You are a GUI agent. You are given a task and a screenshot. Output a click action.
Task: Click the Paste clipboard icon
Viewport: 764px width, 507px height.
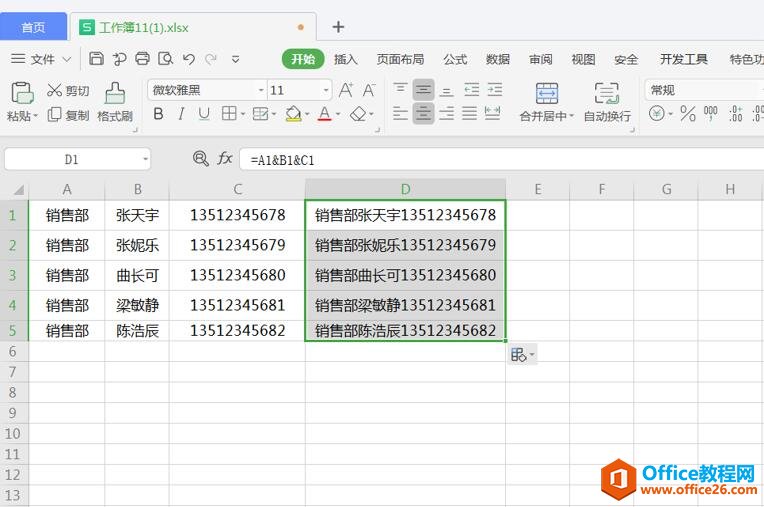pos(22,93)
